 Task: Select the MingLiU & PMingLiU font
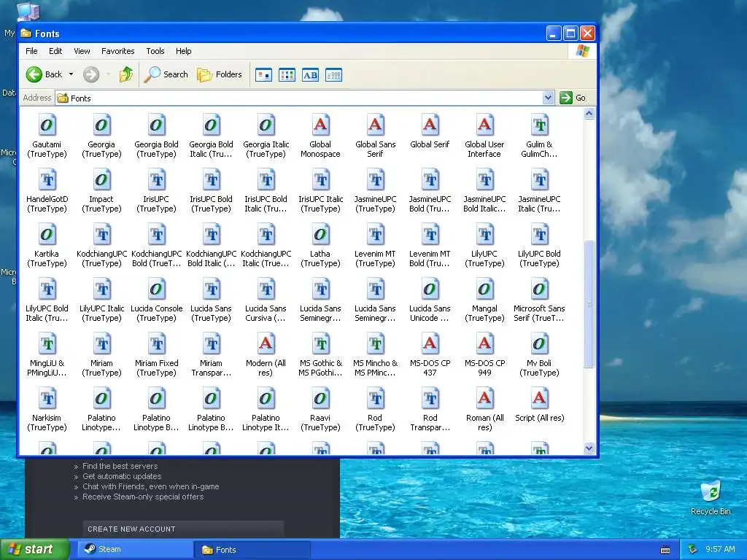[47, 355]
